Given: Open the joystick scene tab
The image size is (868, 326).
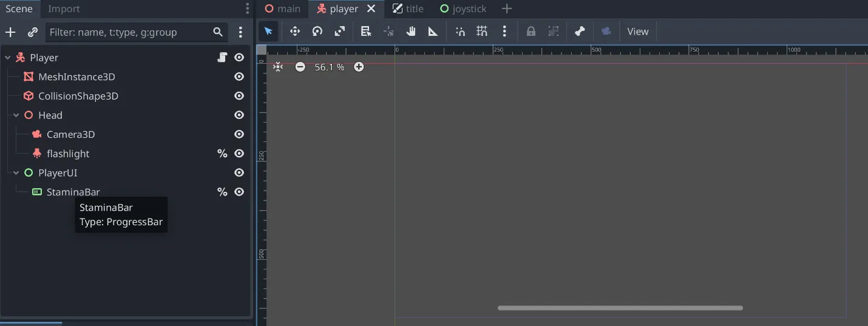Looking at the screenshot, I should coord(463,8).
